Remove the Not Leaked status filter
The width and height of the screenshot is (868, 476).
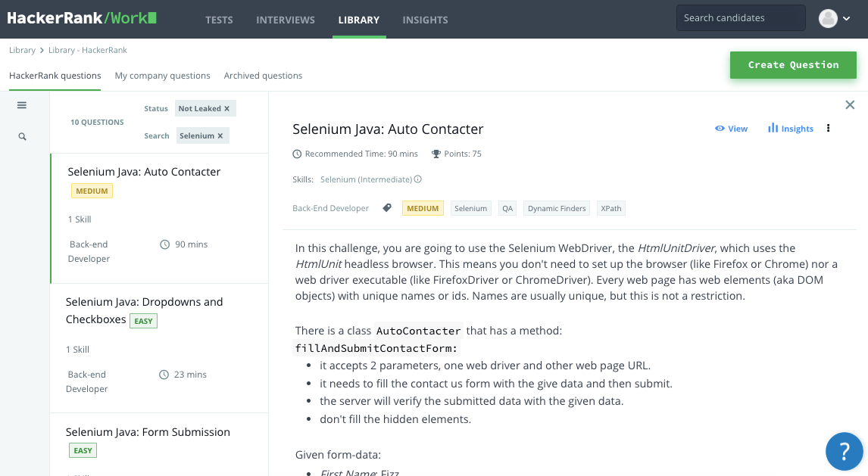click(x=226, y=109)
